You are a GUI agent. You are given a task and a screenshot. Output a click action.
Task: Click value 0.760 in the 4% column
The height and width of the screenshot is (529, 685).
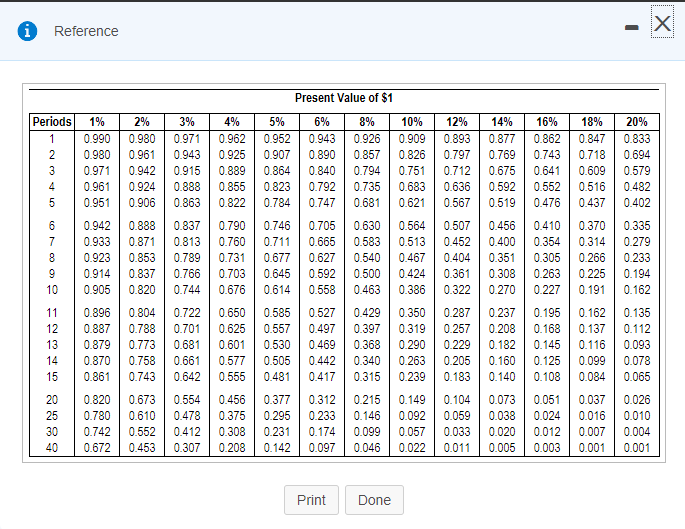[x=232, y=242]
